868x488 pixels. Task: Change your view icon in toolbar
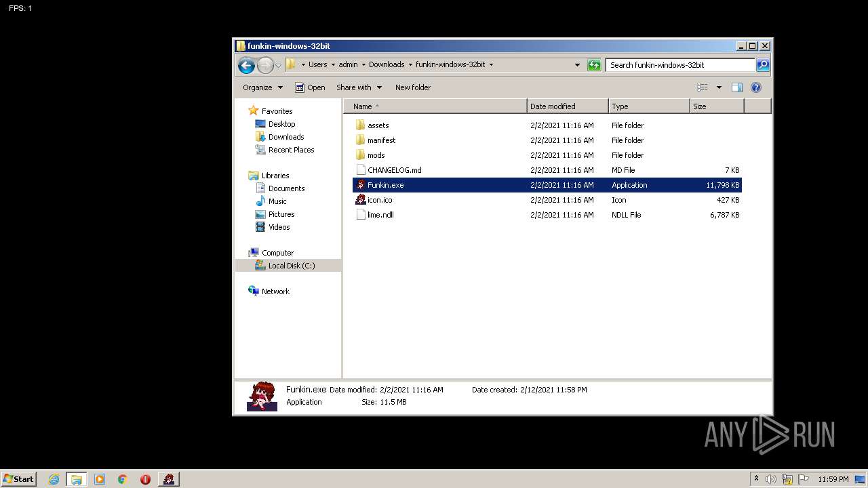click(703, 87)
